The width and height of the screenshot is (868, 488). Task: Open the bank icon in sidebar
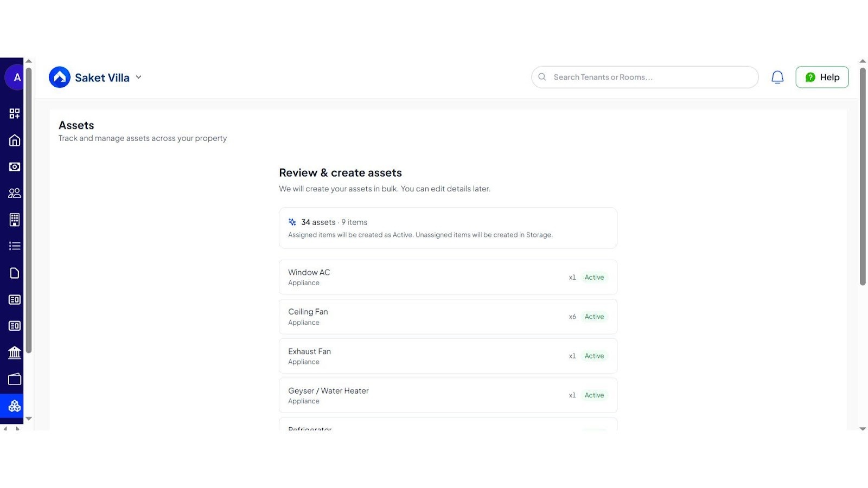tap(14, 353)
